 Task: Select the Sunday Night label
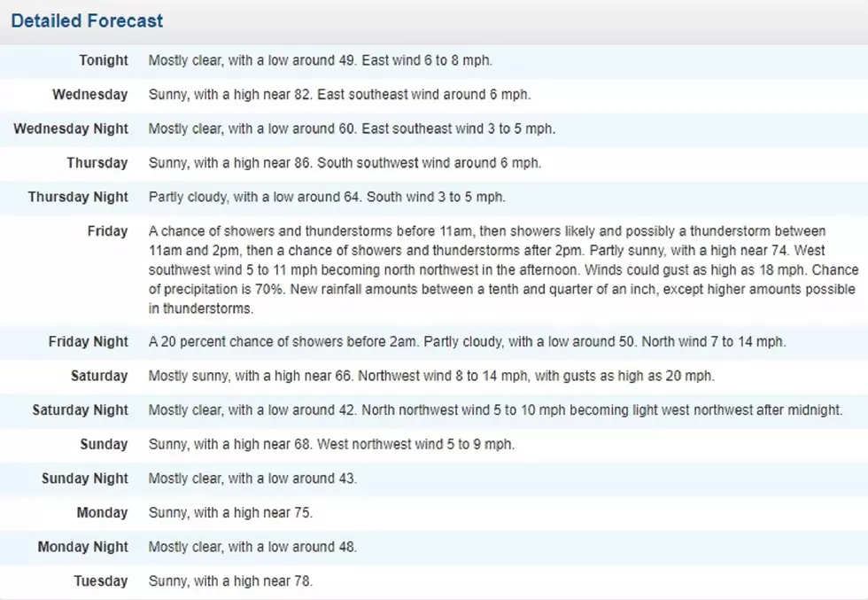tap(85, 479)
